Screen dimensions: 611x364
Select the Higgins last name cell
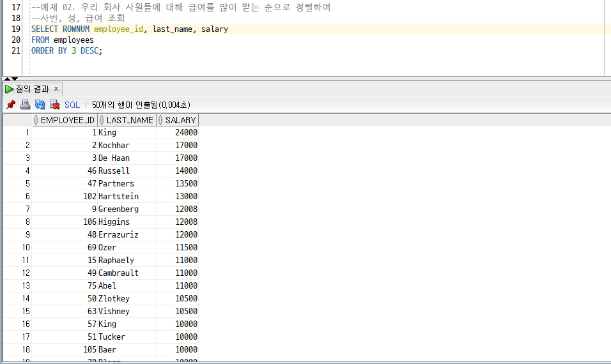coord(127,222)
